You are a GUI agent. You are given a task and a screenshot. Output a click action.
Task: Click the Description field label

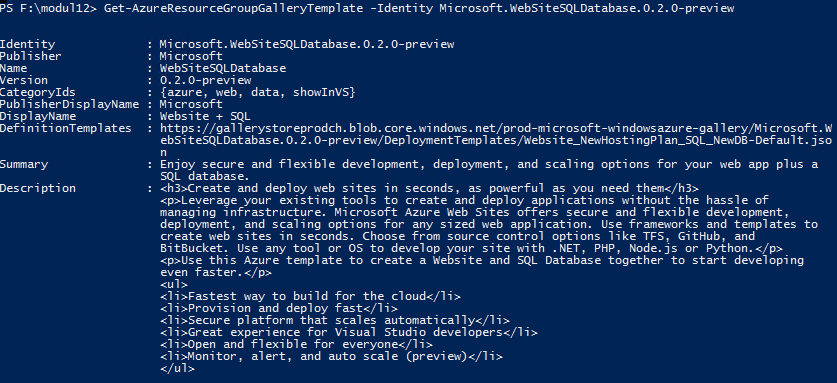tap(38, 188)
